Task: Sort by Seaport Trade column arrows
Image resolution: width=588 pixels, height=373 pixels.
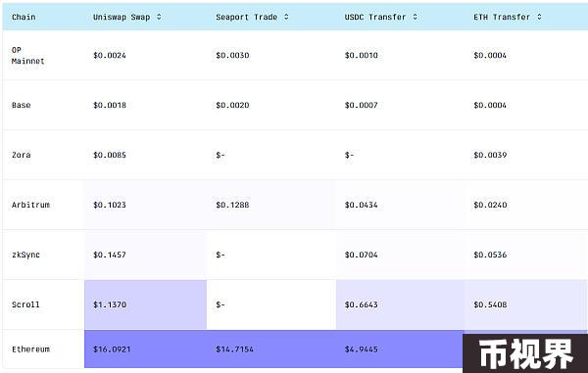Action: (x=286, y=17)
